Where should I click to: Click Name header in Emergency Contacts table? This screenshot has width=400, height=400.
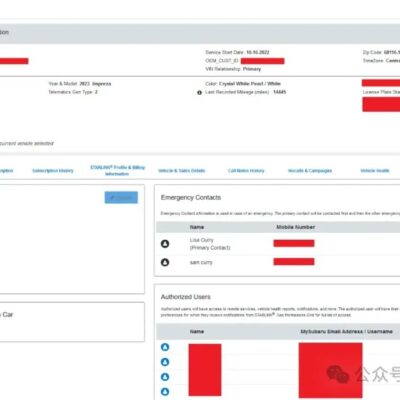tap(197, 227)
